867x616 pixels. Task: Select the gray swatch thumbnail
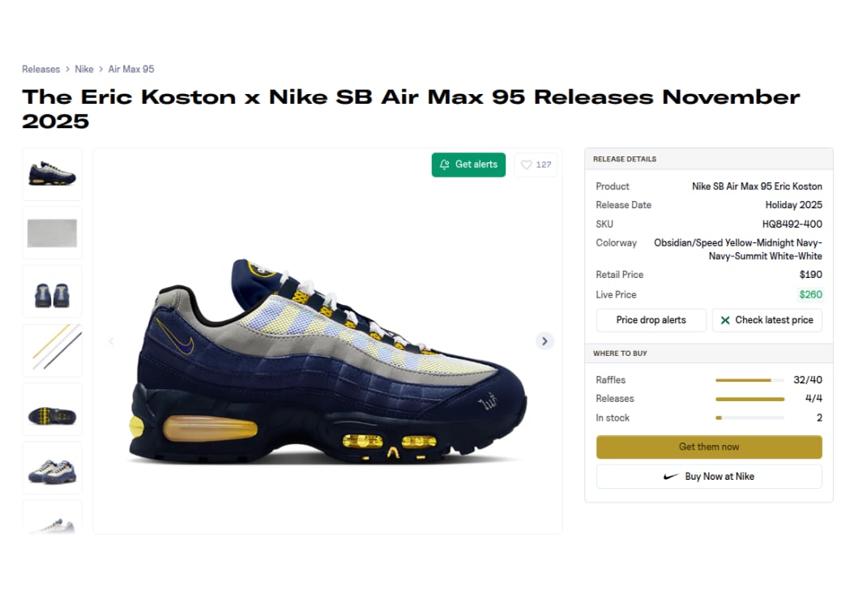coord(52,233)
